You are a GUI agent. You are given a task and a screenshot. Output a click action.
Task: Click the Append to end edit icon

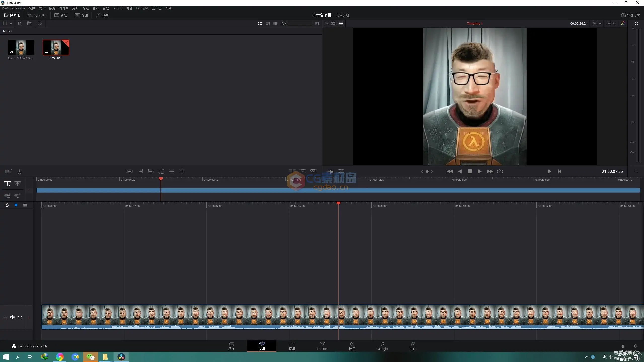[140, 171]
